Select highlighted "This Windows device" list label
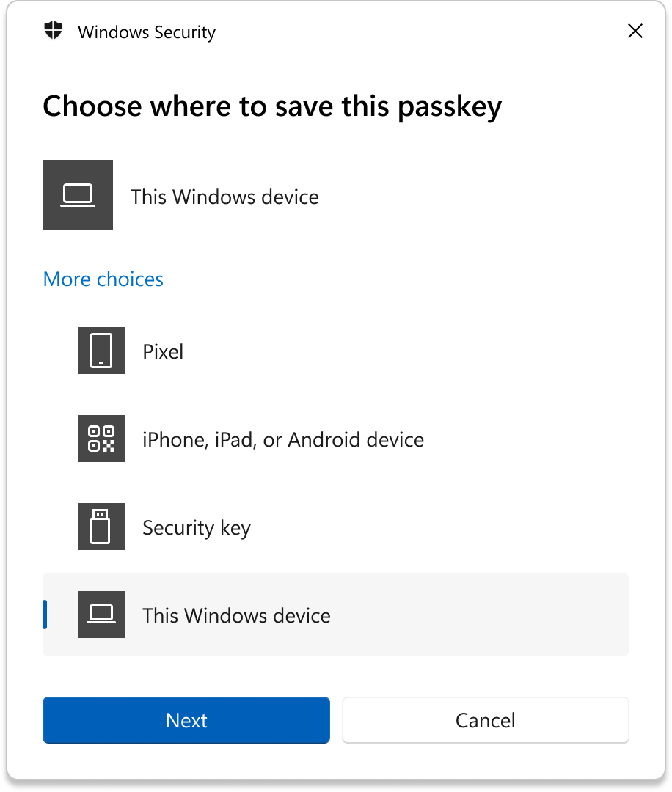672x792 pixels. [x=236, y=615]
